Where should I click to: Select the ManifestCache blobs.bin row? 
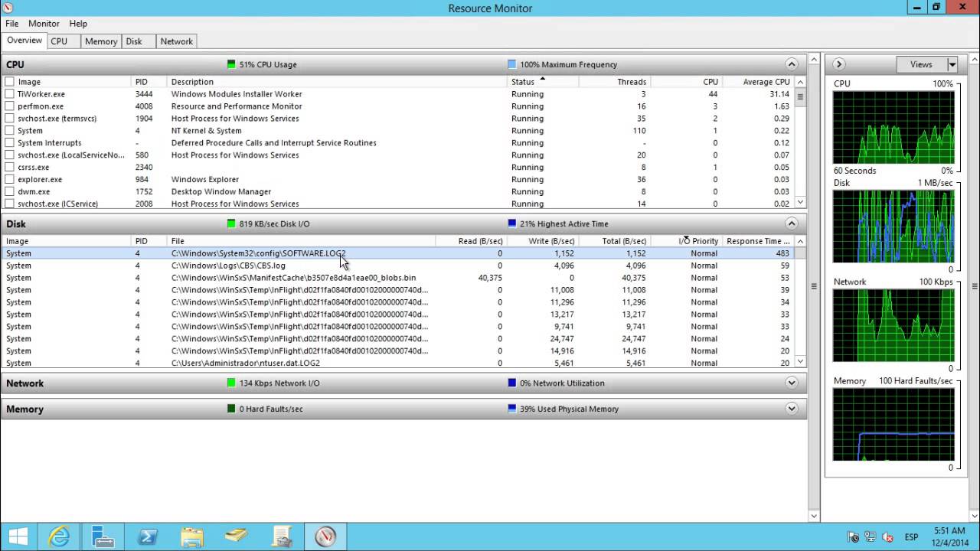point(399,278)
